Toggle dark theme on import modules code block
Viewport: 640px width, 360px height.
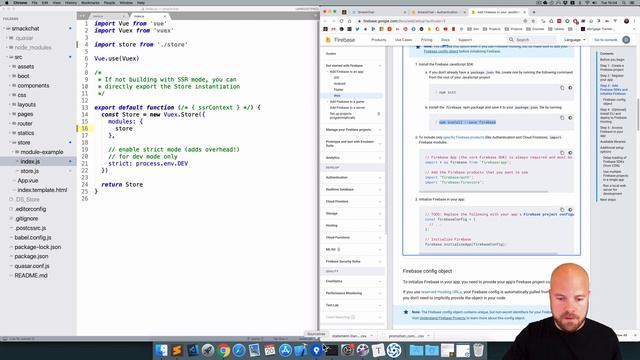(570, 153)
